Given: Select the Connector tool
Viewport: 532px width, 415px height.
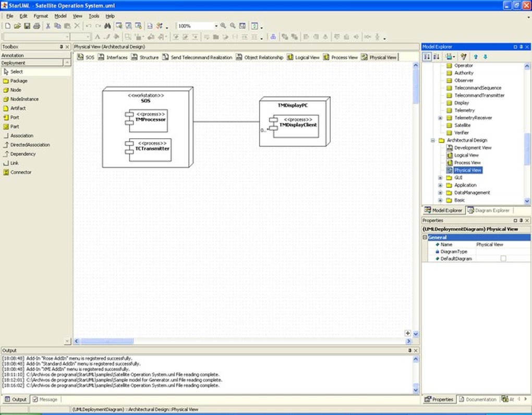Looking at the screenshot, I should (x=21, y=173).
